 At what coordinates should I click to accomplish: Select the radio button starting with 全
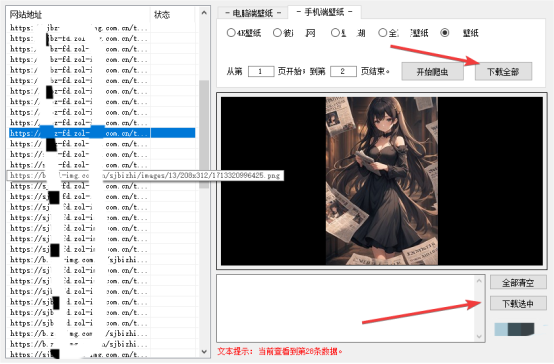[x=403, y=33]
